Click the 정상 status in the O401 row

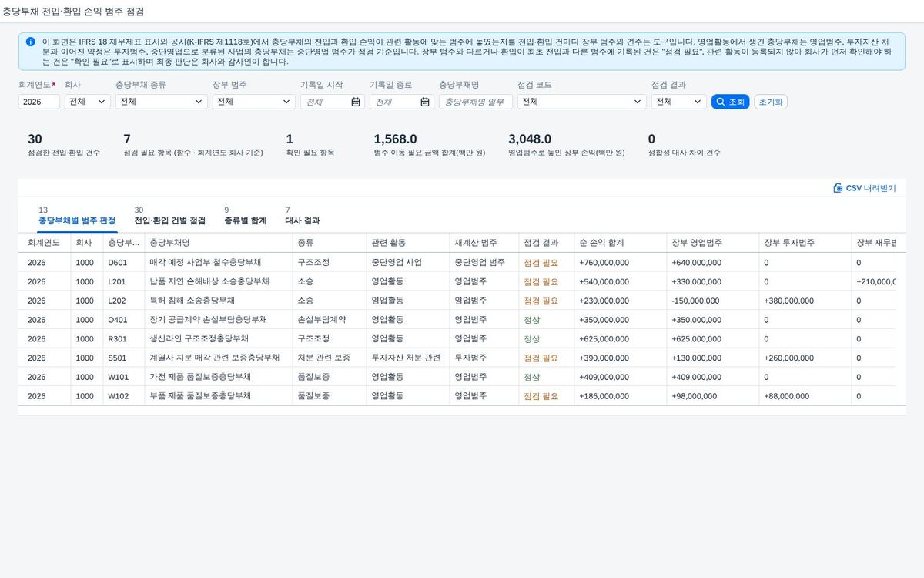click(x=532, y=319)
